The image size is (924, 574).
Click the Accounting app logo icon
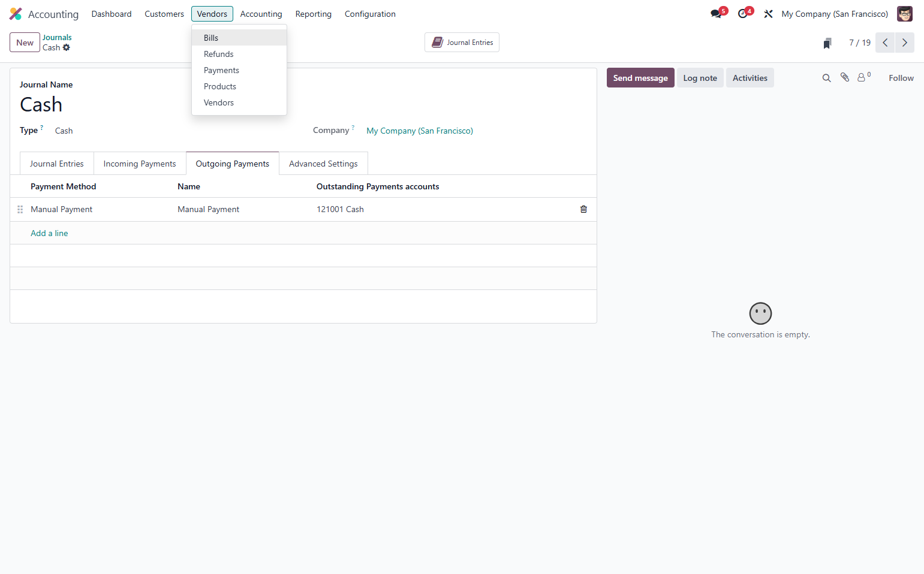click(16, 14)
